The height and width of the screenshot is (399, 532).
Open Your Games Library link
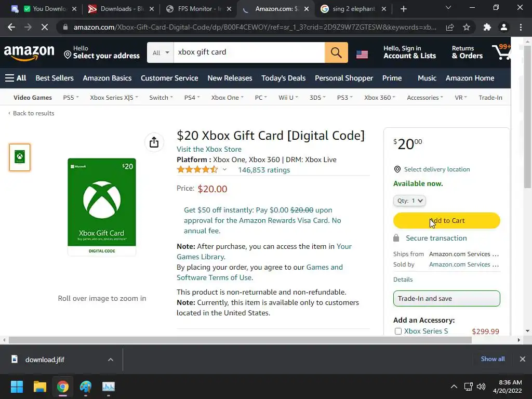click(264, 251)
